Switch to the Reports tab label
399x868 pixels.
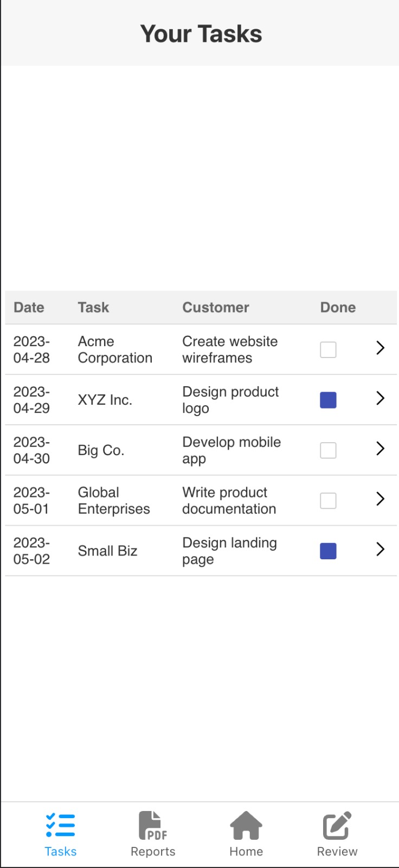tap(153, 851)
